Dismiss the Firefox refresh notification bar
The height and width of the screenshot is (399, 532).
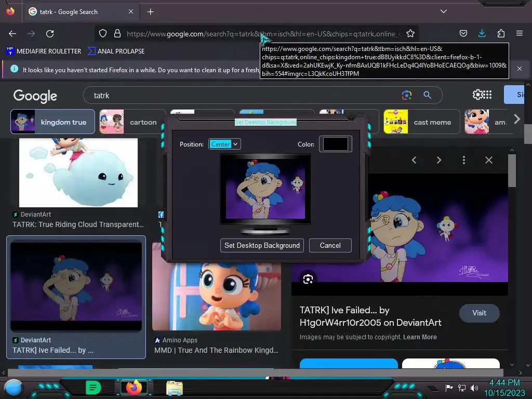point(520,69)
